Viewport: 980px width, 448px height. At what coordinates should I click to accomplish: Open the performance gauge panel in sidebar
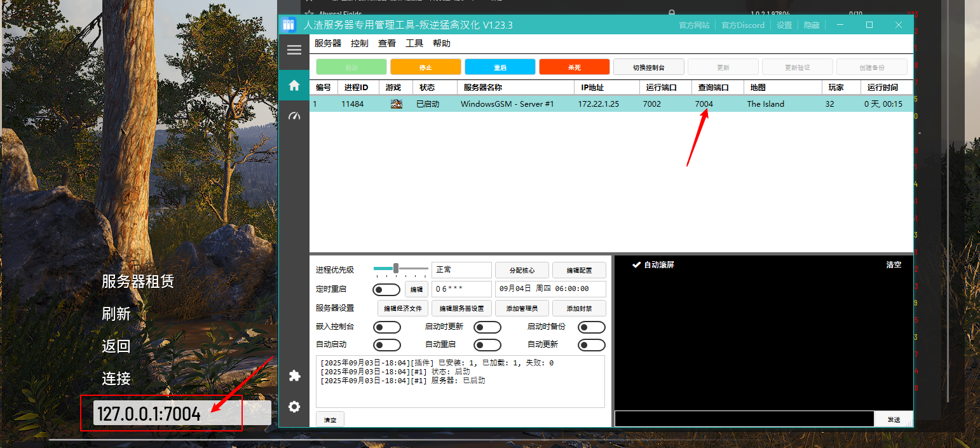294,115
